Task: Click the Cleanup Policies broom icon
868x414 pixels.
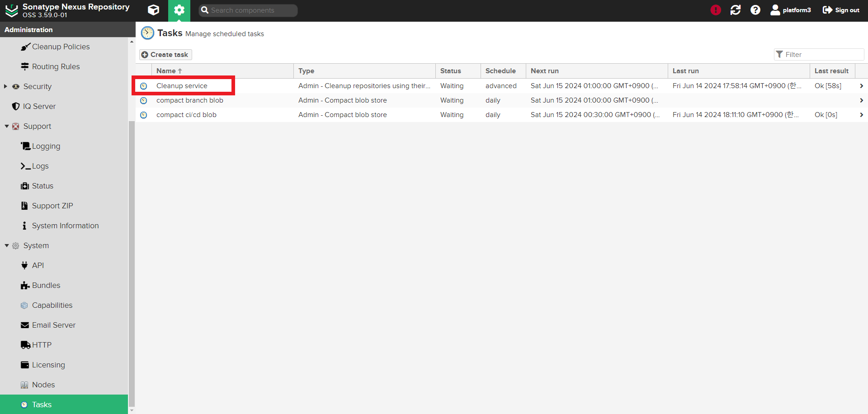Action: click(x=25, y=47)
